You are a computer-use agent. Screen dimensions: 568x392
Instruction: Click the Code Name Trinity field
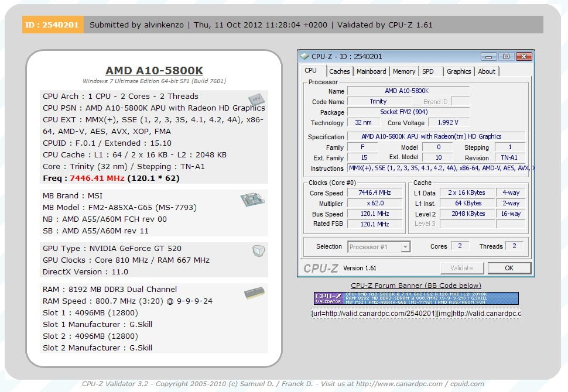[379, 101]
